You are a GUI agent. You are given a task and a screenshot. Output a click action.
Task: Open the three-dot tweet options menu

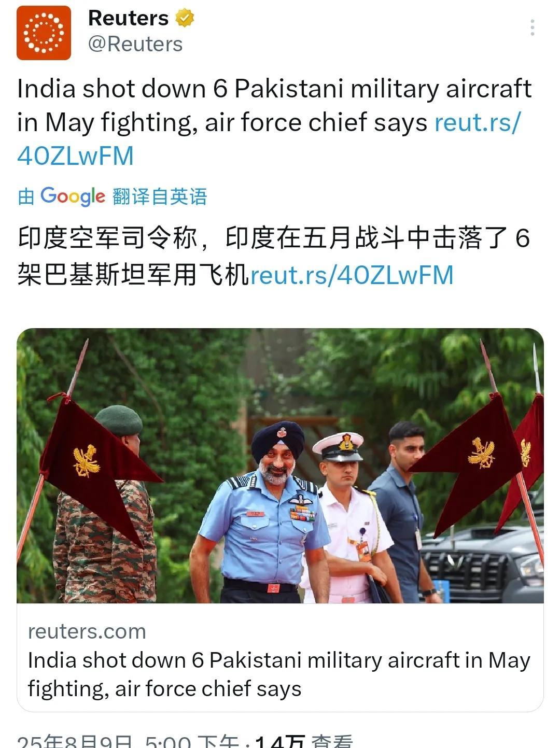[x=532, y=27]
